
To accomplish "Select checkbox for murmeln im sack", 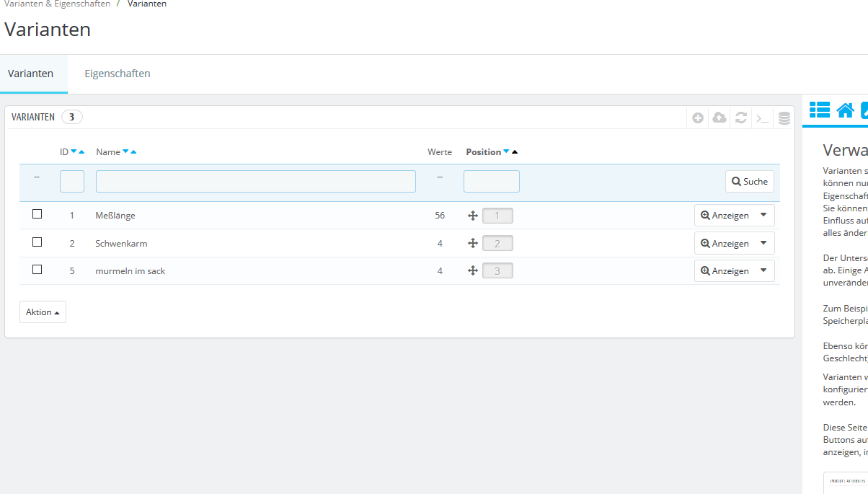I will pyautogui.click(x=37, y=269).
